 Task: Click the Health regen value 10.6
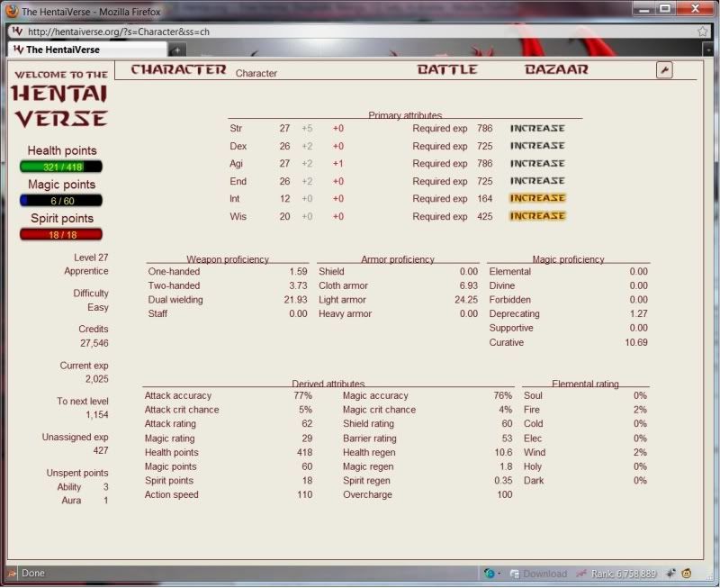pos(503,453)
